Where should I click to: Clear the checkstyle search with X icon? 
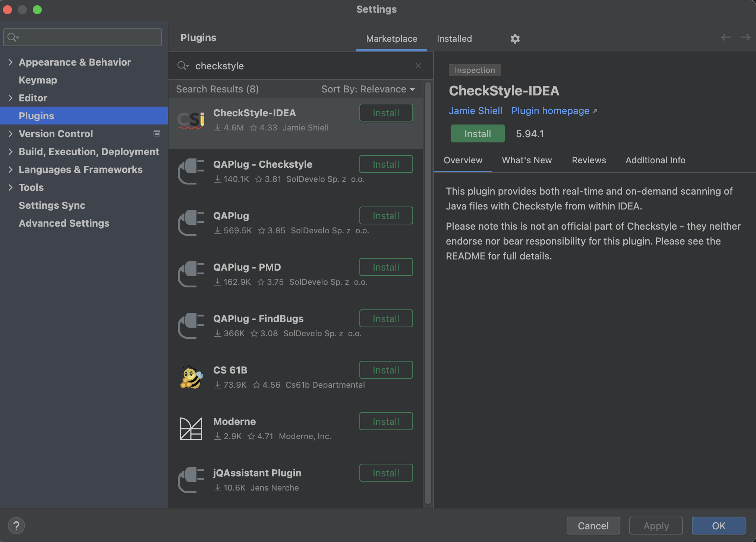tap(418, 66)
